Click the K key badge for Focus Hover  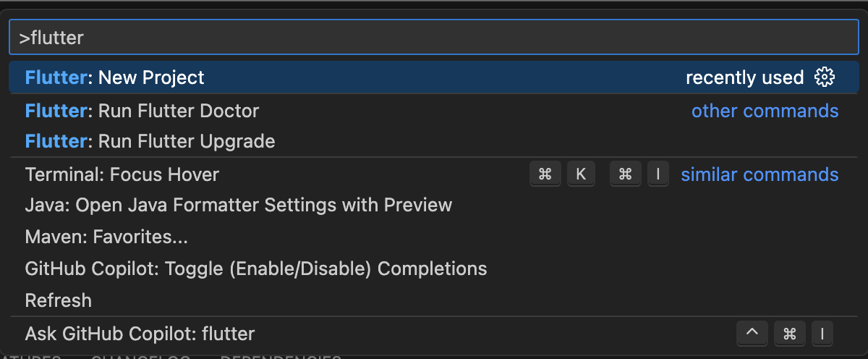pos(580,174)
